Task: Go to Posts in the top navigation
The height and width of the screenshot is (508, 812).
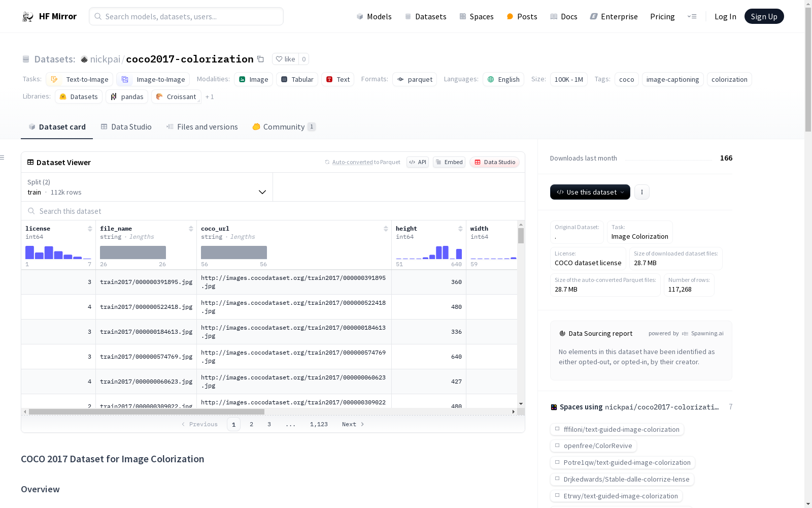Action: [x=522, y=17]
